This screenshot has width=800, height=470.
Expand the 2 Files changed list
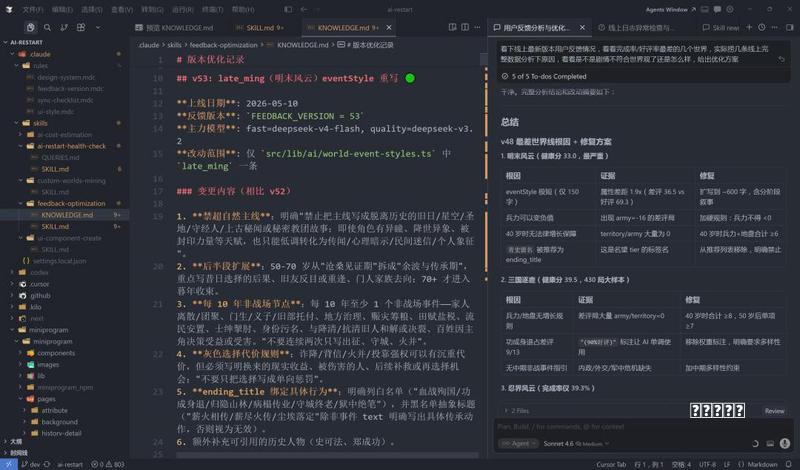[x=516, y=410]
